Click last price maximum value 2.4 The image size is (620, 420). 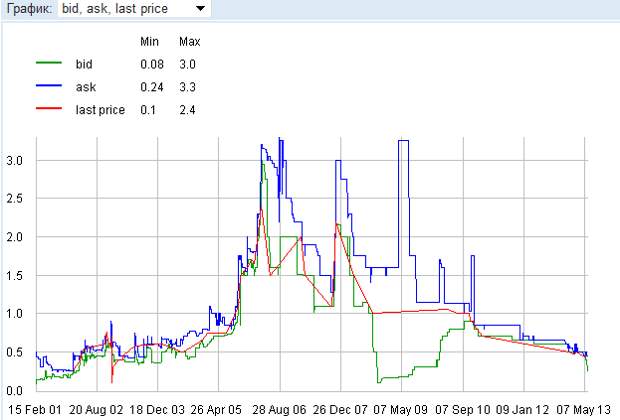coord(187,110)
